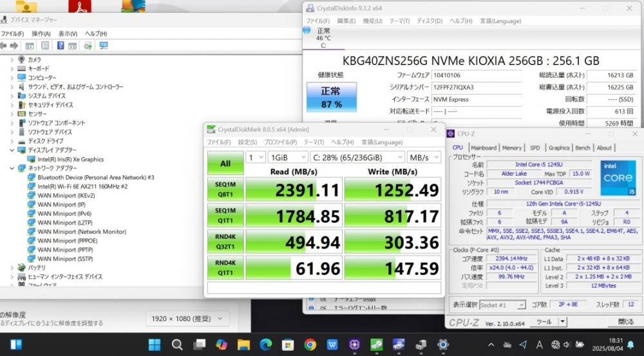The width and height of the screenshot is (644, 356).
Task: Open CrystalDiskInfo from the taskbar
Action: click(x=399, y=344)
